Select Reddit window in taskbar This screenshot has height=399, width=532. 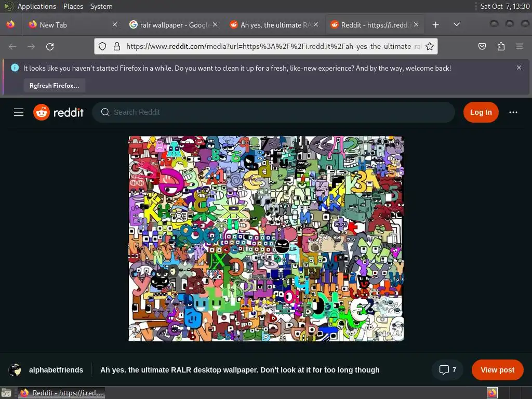click(x=61, y=393)
